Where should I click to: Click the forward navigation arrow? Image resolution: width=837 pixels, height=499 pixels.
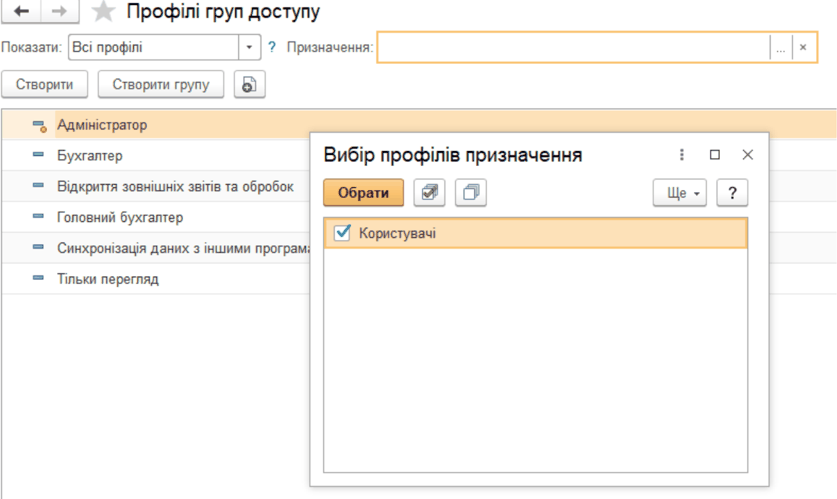[x=59, y=11]
